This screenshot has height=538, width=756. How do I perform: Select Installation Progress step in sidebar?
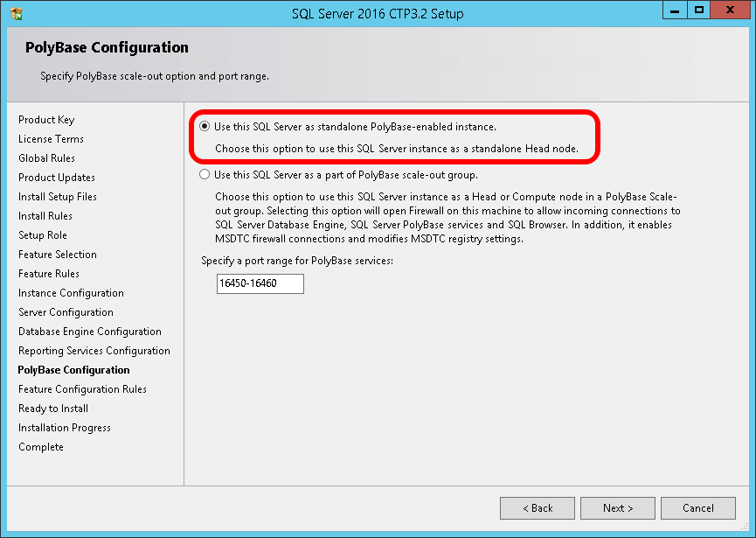[65, 428]
